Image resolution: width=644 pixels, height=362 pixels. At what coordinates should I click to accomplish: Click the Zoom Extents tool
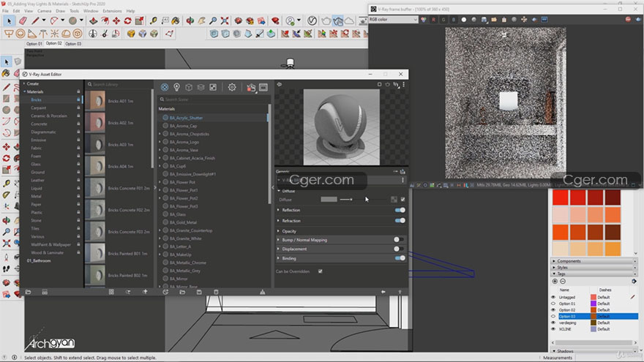(x=225, y=20)
